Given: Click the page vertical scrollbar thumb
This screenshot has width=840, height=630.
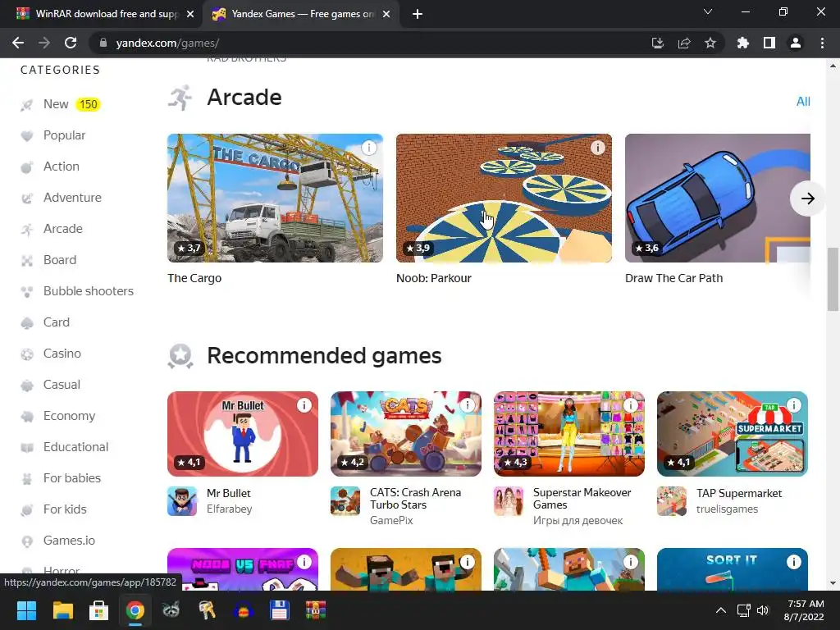Looking at the screenshot, I should tap(832, 279).
